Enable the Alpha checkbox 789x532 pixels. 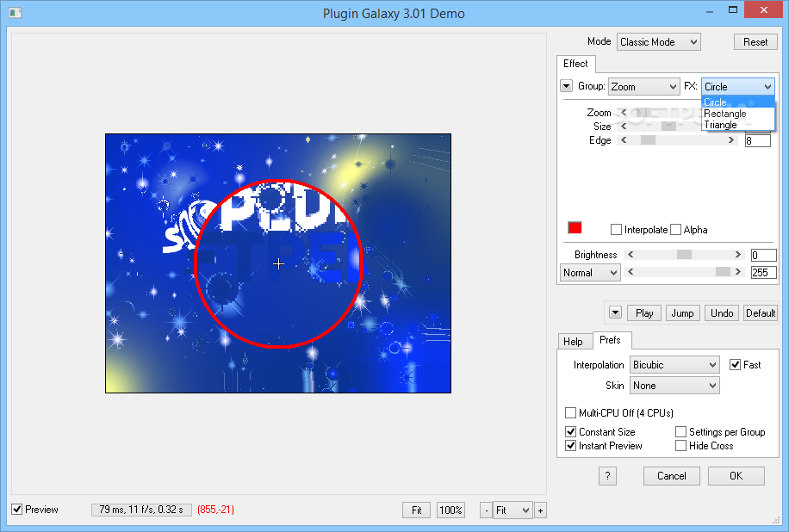[x=675, y=230]
